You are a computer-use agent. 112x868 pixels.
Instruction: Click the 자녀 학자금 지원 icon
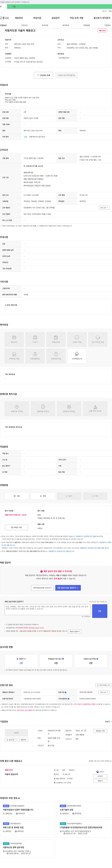98,339
